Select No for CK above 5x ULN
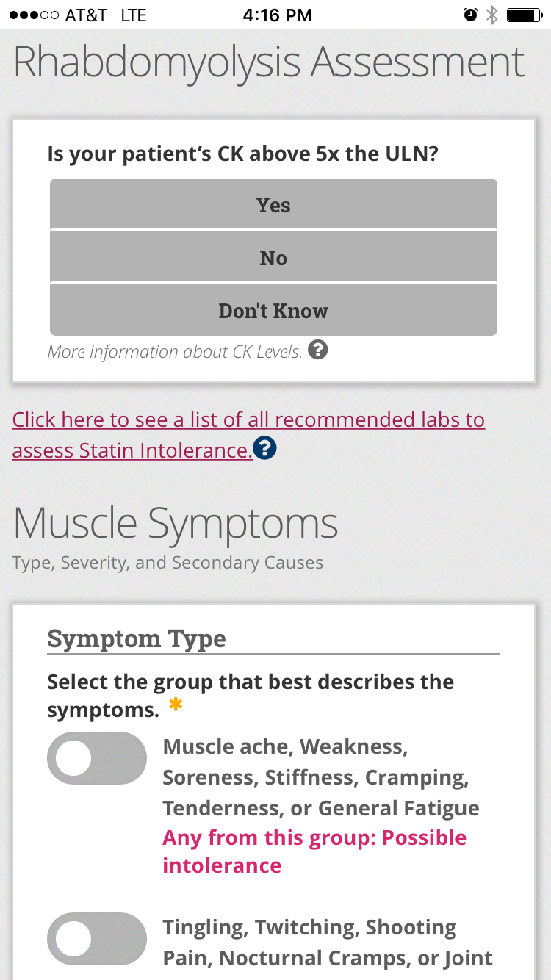This screenshot has width=551, height=980. point(273,258)
